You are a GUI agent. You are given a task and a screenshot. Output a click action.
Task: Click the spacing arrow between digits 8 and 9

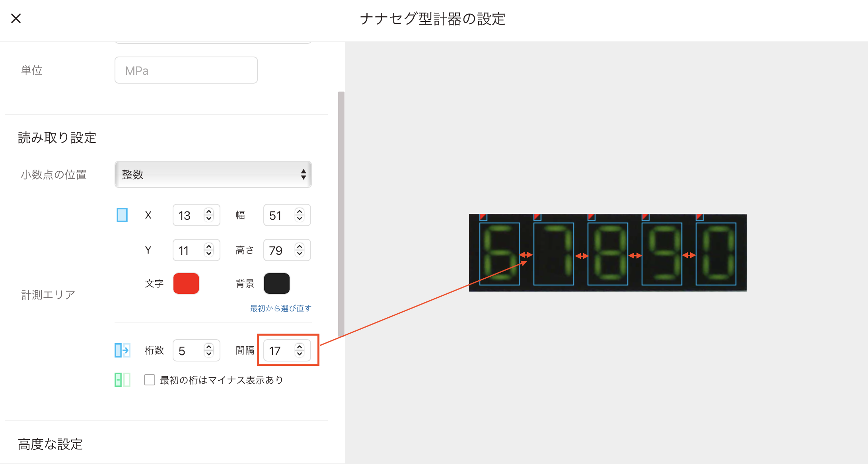(x=635, y=256)
